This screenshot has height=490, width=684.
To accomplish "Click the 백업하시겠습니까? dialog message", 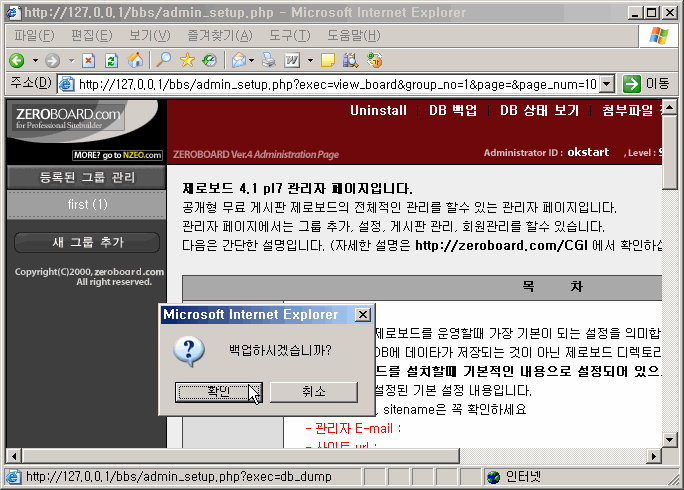I will coord(280,350).
